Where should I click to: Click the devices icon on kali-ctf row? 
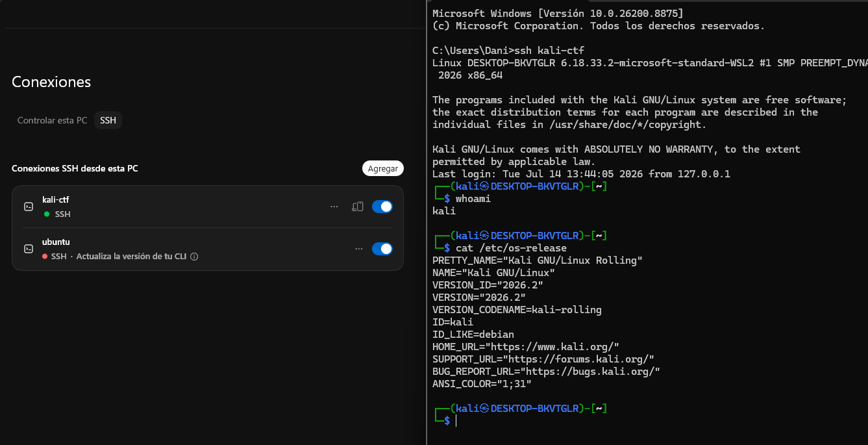pyautogui.click(x=357, y=207)
